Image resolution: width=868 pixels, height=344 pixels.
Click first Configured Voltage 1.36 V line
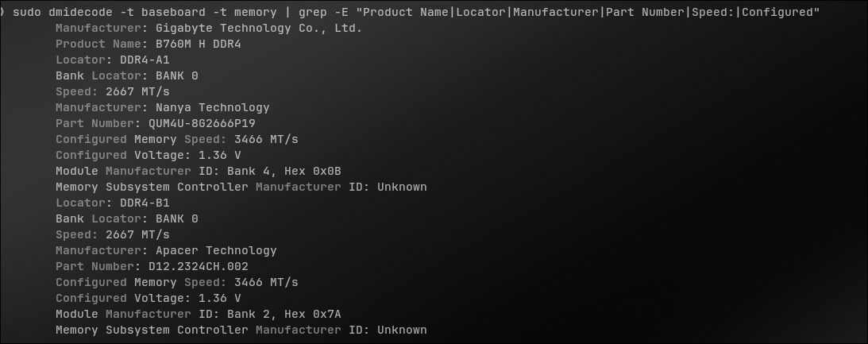tap(149, 155)
